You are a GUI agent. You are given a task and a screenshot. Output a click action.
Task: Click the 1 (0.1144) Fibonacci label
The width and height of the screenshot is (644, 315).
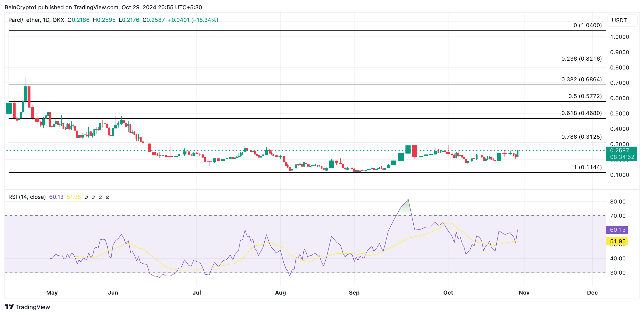(588, 167)
